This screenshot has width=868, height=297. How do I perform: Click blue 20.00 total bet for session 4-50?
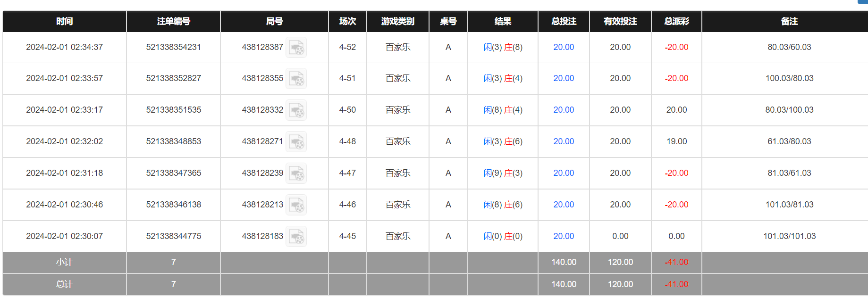pos(564,110)
